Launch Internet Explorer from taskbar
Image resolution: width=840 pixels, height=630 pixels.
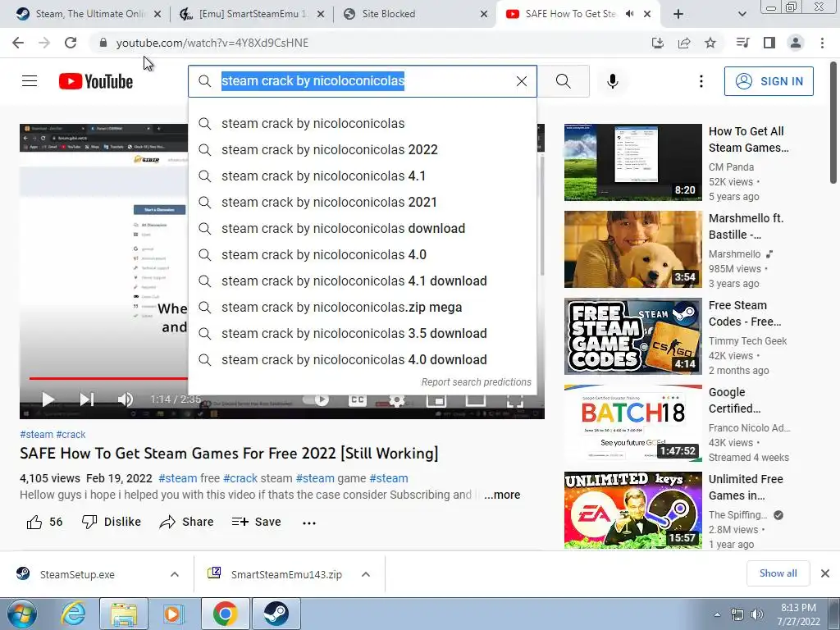coord(73,614)
